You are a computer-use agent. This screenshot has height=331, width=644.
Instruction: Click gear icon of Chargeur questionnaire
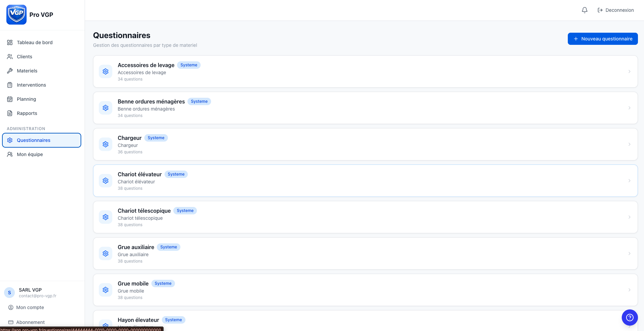[x=106, y=144]
